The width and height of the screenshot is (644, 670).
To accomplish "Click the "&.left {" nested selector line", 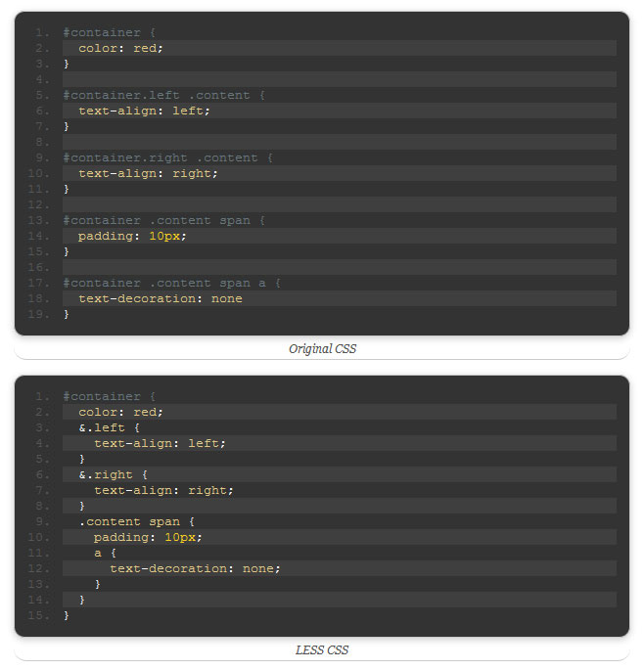I will tap(110, 427).
